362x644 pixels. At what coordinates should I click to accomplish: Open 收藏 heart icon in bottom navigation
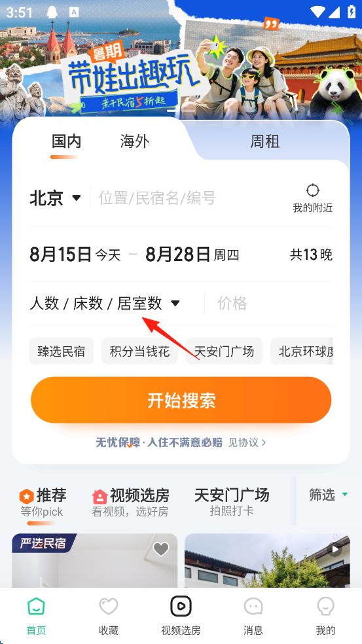tap(109, 606)
